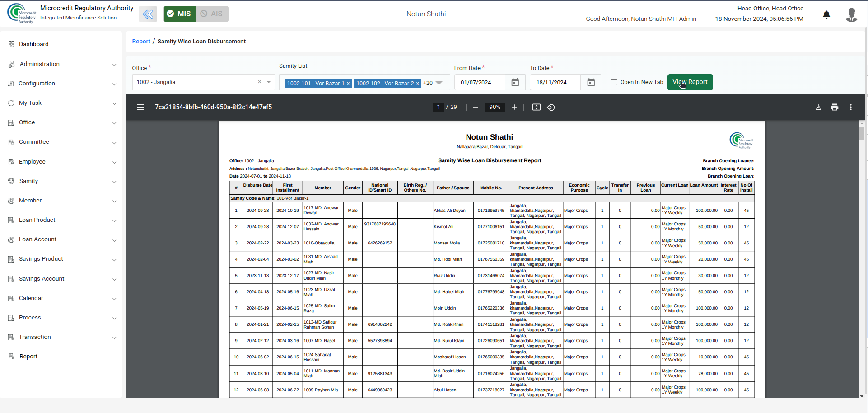Image resolution: width=868 pixels, height=413 pixels.
Task: Switch to the AIS mode toggle
Action: tap(212, 14)
